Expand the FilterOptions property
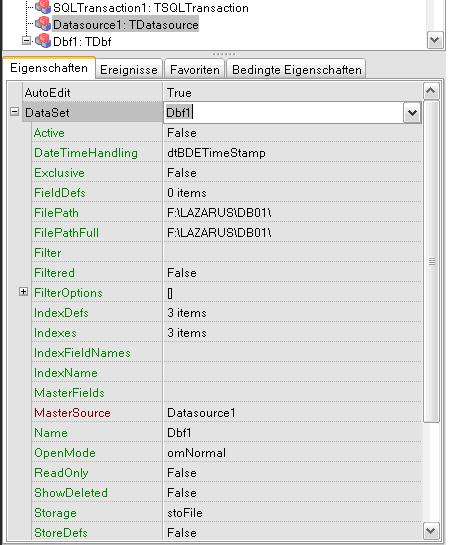 pyautogui.click(x=23, y=292)
